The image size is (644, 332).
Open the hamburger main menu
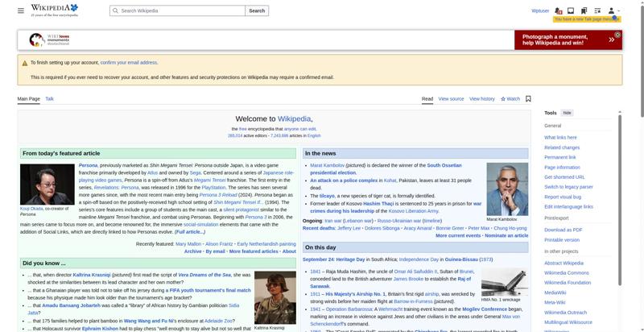pos(21,10)
